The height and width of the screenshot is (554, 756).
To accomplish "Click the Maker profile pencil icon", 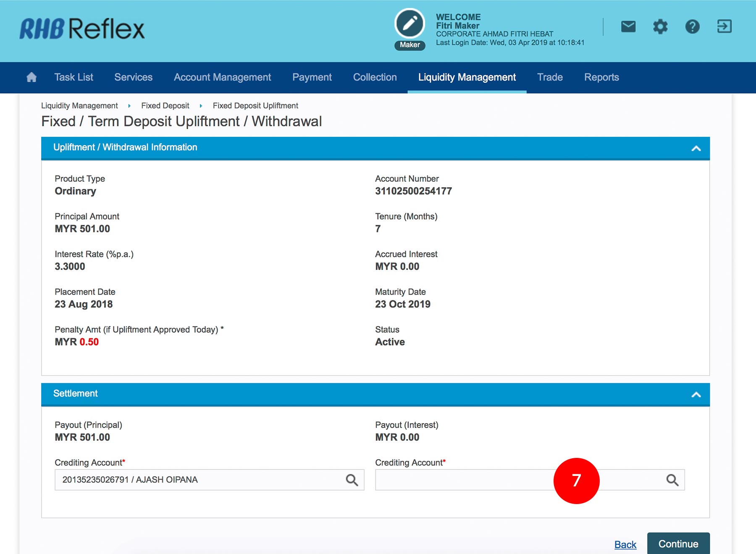I will [409, 24].
